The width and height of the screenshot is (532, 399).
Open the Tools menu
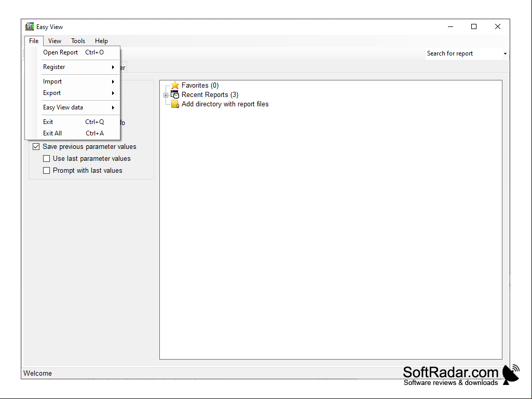pos(78,40)
